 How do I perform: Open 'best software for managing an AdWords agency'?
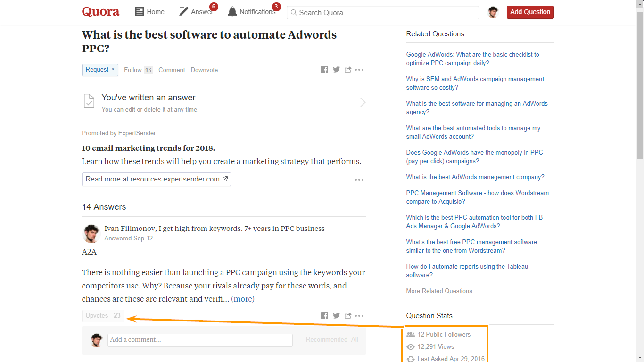tap(477, 107)
